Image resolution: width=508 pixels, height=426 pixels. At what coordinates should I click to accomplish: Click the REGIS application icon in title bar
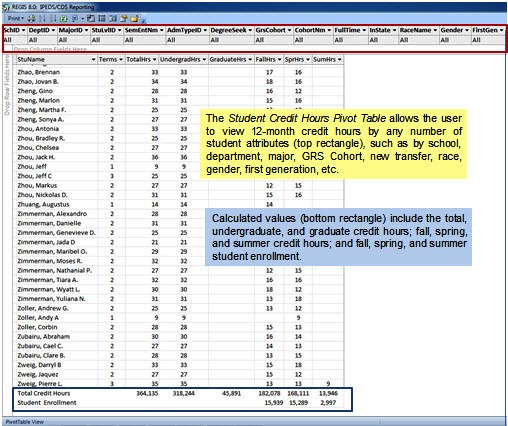click(x=6, y=7)
